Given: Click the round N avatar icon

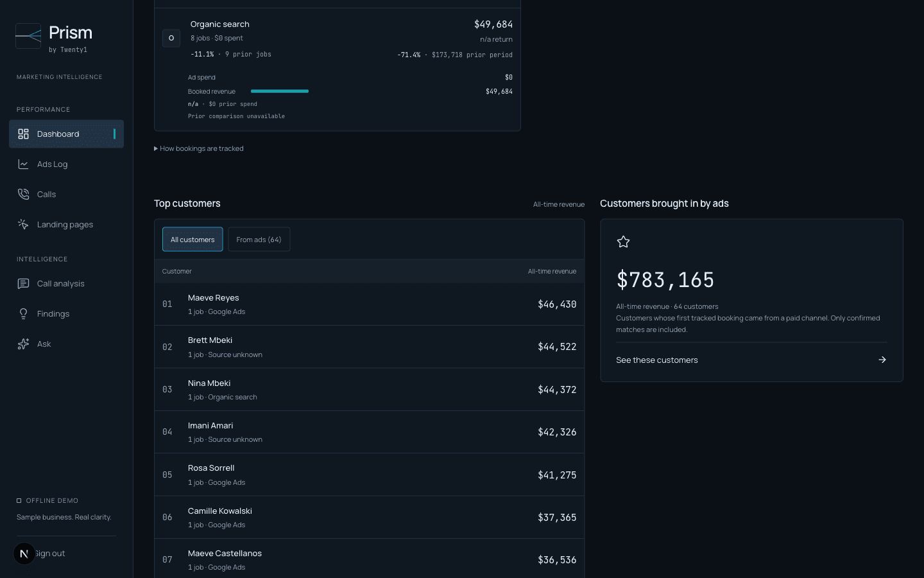Looking at the screenshot, I should (x=24, y=553).
